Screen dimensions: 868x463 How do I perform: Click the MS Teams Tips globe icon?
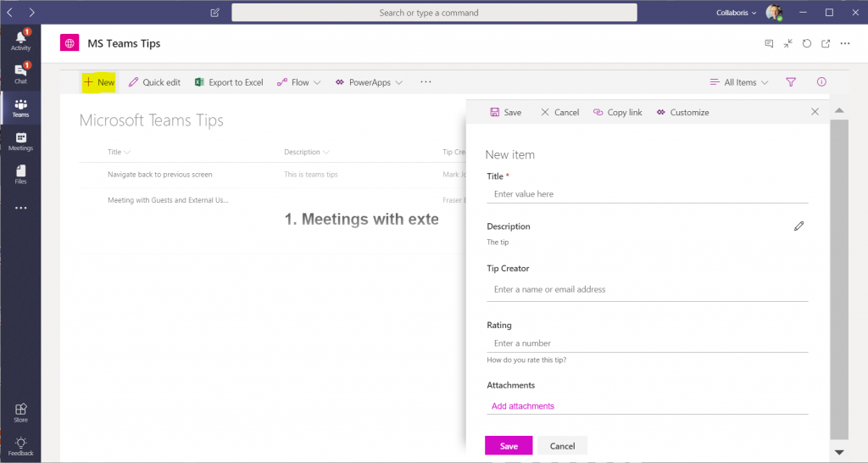pos(70,43)
